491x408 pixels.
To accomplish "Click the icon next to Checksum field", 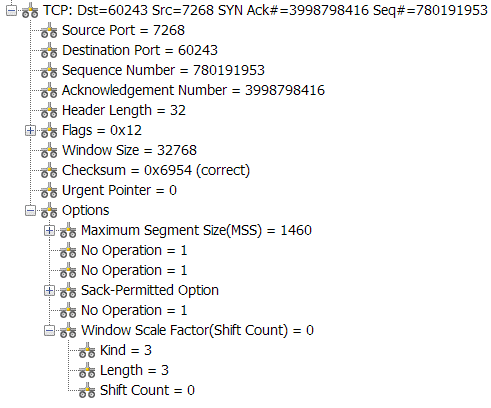I will (49, 171).
